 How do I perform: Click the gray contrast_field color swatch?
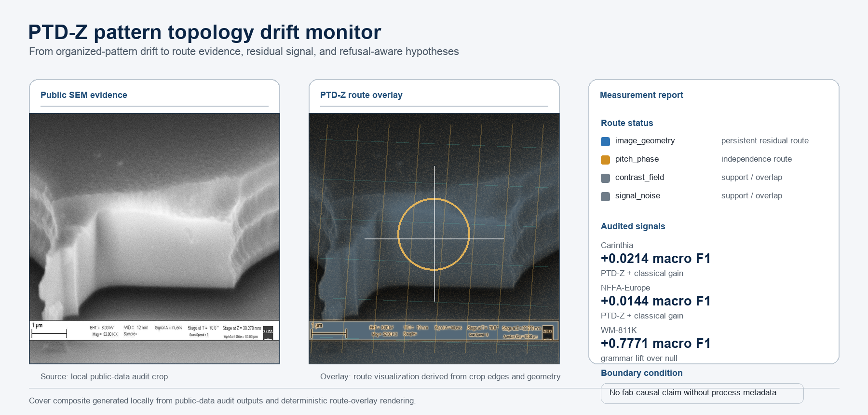[x=605, y=178]
